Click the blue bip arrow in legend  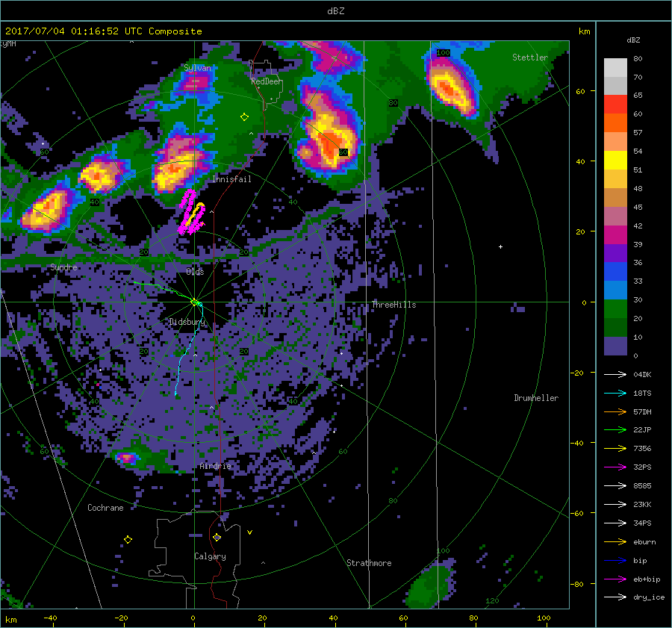coord(615,560)
